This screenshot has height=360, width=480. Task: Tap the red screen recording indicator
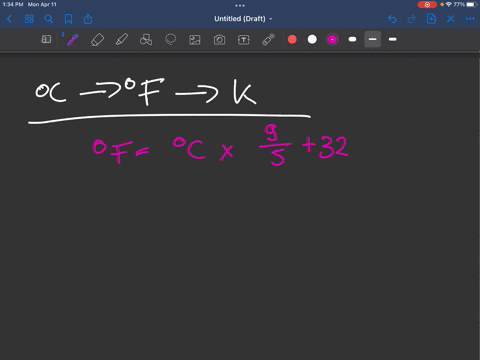click(x=427, y=5)
